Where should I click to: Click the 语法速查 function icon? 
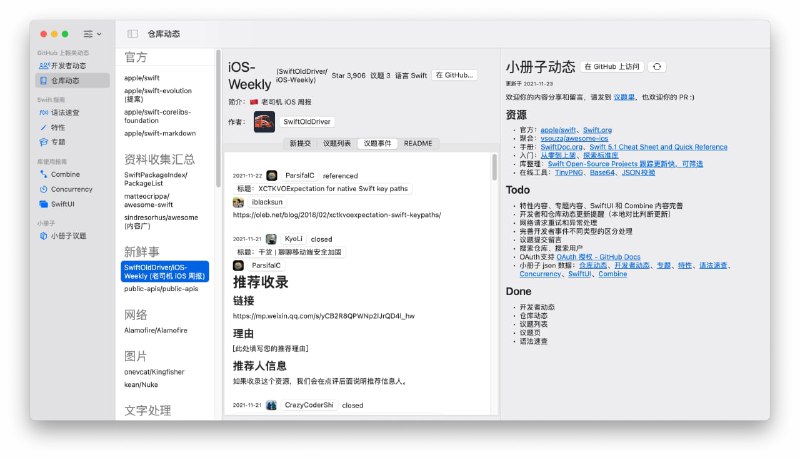click(x=44, y=113)
